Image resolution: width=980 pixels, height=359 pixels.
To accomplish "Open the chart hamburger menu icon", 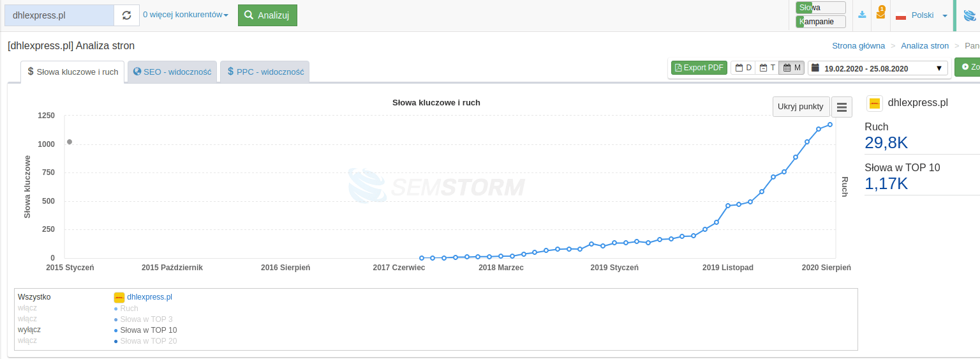I will pos(842,107).
